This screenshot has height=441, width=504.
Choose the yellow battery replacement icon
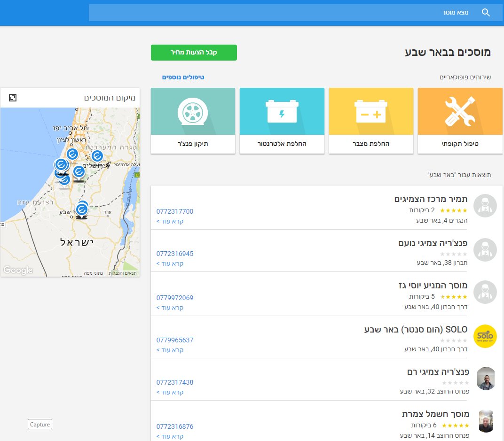[x=370, y=111]
